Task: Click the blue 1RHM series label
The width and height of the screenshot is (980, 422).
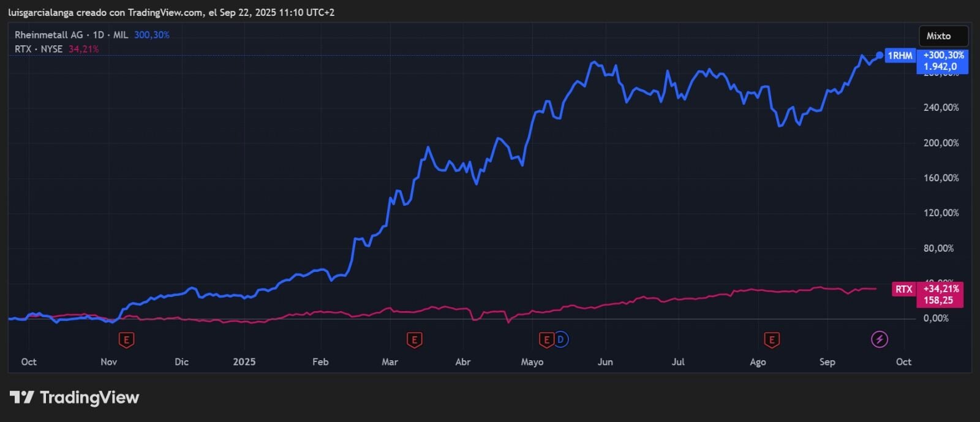Action: pyautogui.click(x=900, y=56)
